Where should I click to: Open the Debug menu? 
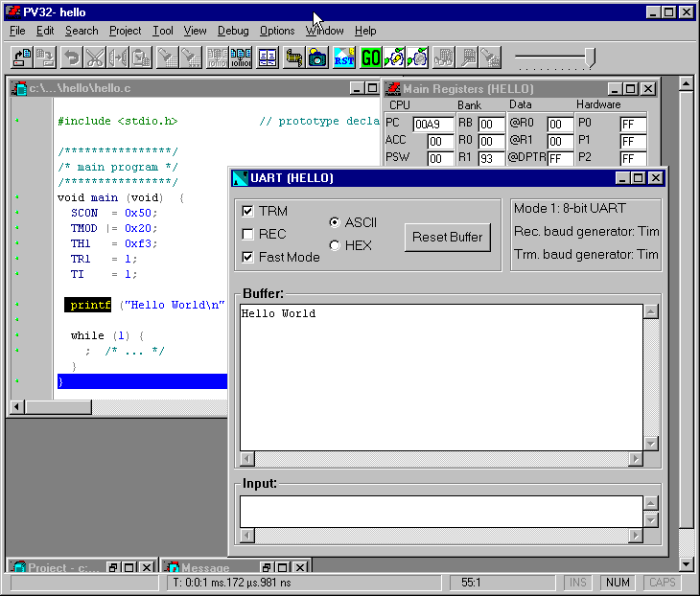click(x=232, y=31)
